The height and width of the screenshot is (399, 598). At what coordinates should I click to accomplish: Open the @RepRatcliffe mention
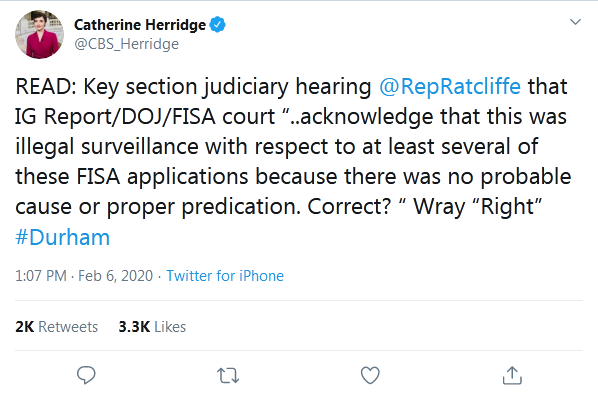pyautogui.click(x=450, y=86)
